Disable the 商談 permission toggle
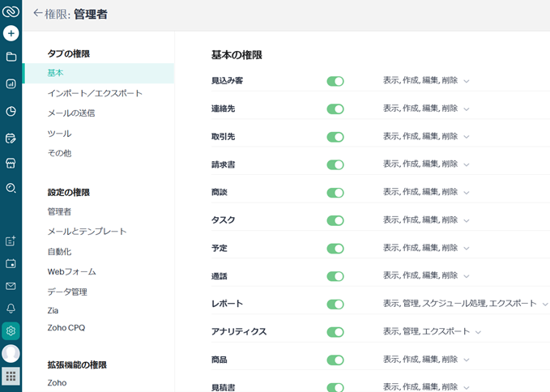 point(335,193)
